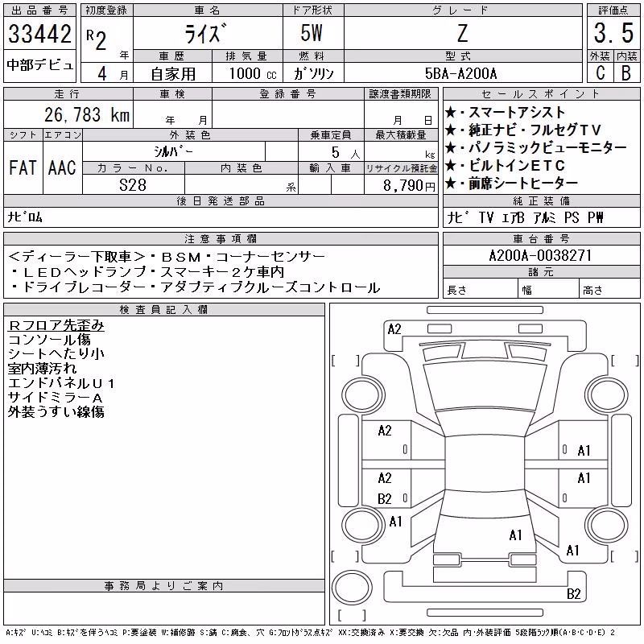Viewport: 644px width, 644px height.
Task: Click the grade value Z
Action: (462, 33)
